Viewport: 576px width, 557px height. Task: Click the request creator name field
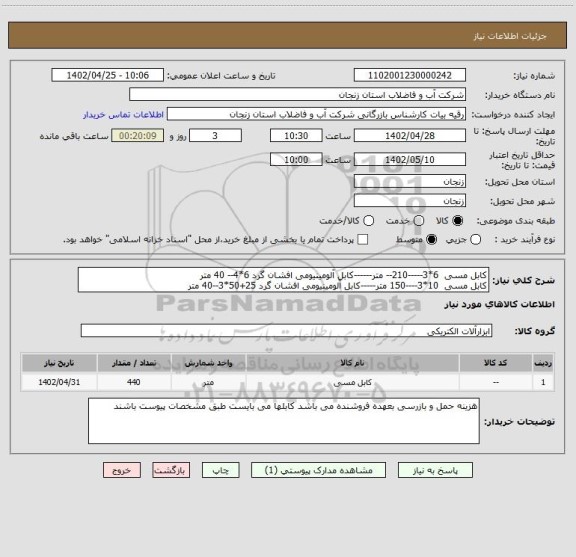pyautogui.click(x=316, y=114)
